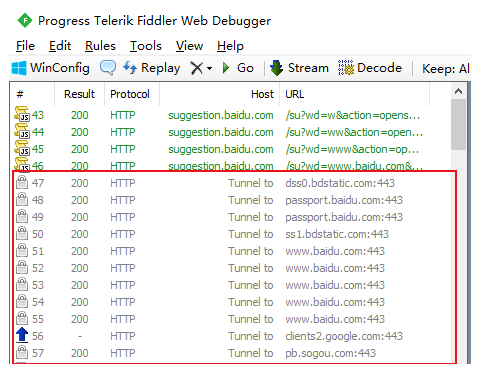The height and width of the screenshot is (368, 478).
Task: Click the blue upload arrow icon of session 56
Action: point(22,335)
